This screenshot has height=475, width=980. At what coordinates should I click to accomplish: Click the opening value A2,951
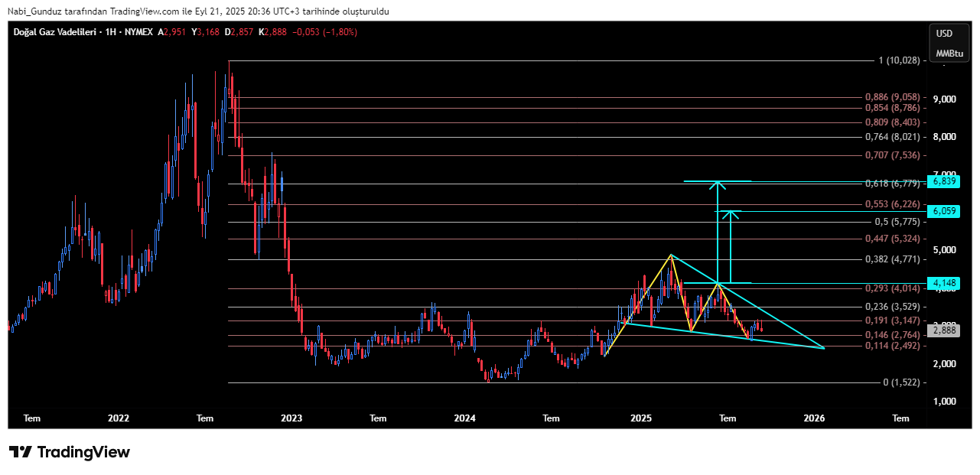(x=172, y=32)
